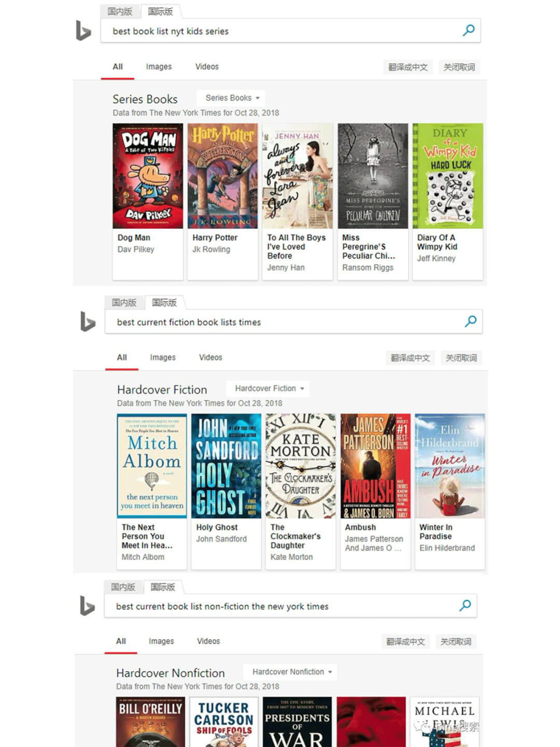
Task: Click 翻译成中文 in the fiction book lists results
Action: pyautogui.click(x=410, y=358)
